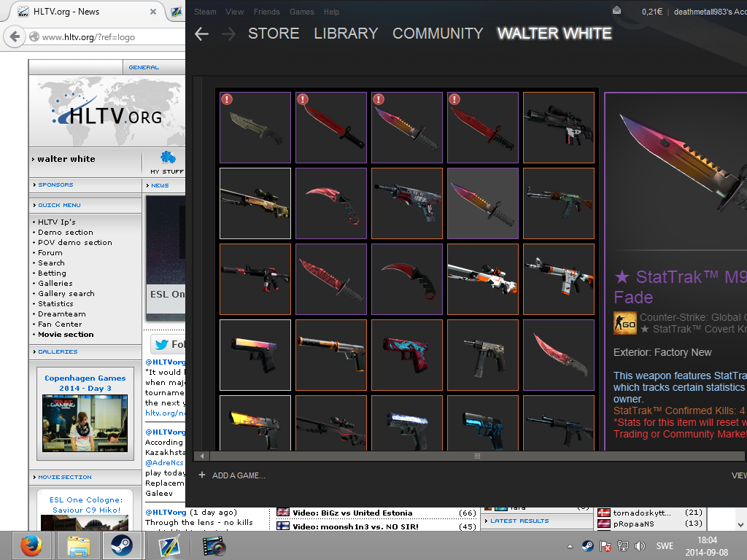Click Firefox back button in HLTV window
The image size is (747, 560).
(x=15, y=36)
